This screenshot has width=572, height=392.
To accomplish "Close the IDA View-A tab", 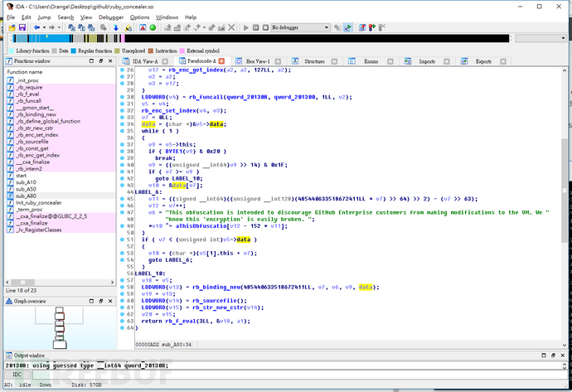I will [x=165, y=61].
